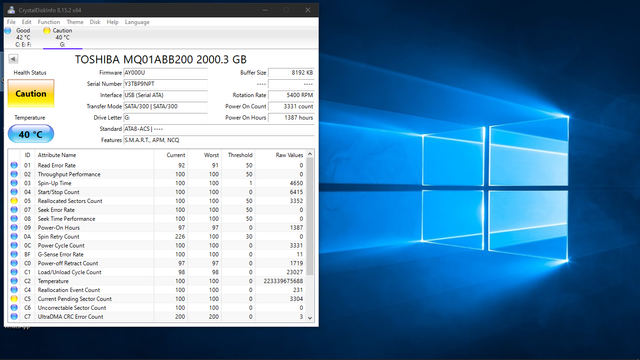
Task: Open the Theme menu
Action: click(x=75, y=22)
